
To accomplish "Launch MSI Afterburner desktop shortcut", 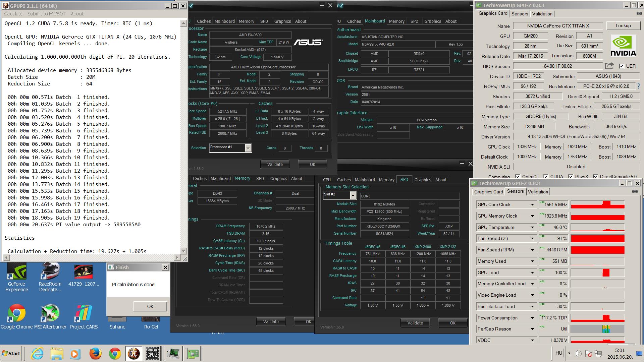I will point(50,317).
